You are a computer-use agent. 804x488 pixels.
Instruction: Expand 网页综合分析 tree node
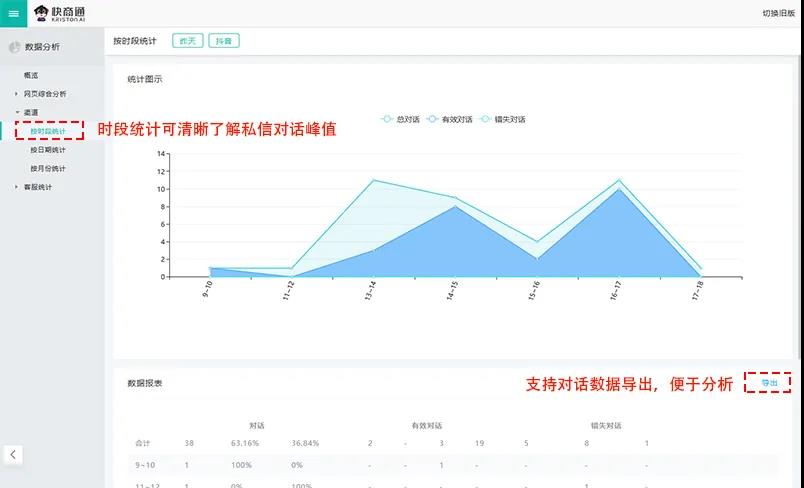point(16,94)
